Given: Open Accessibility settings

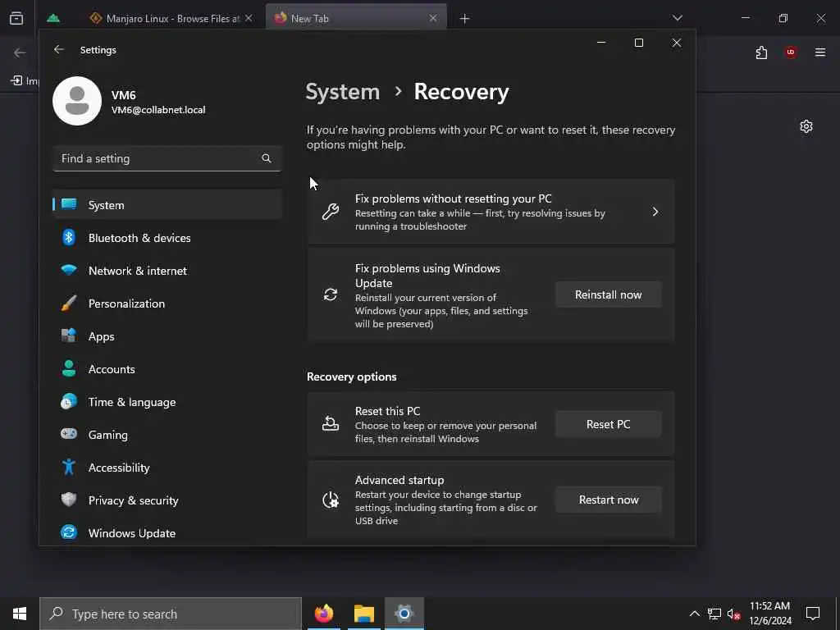Looking at the screenshot, I should click(x=167, y=467).
